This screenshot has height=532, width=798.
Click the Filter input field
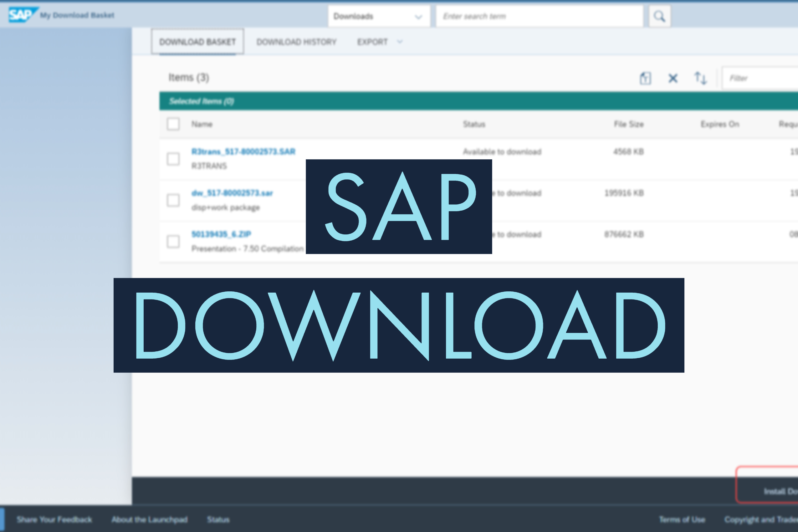[760, 78]
